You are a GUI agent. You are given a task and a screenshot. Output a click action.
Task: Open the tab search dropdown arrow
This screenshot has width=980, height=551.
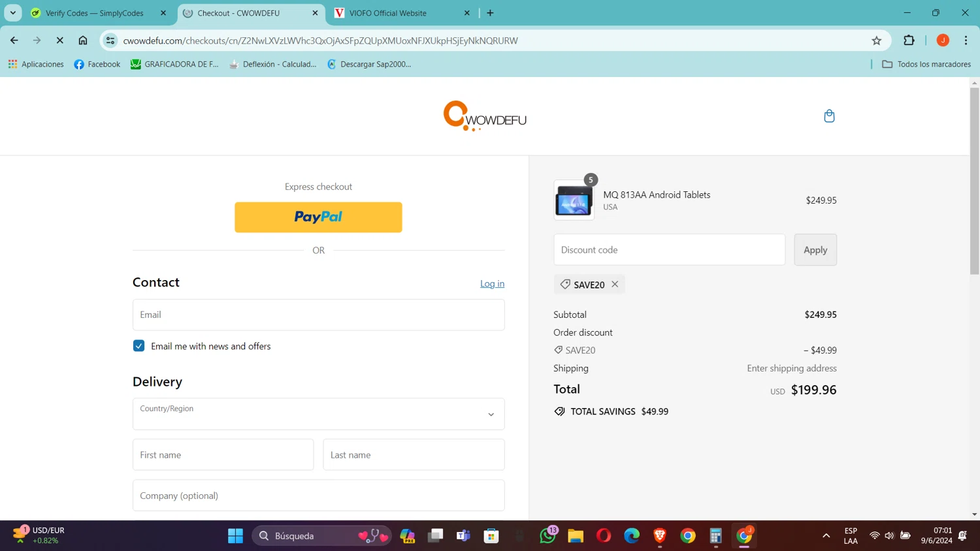pos(12,13)
